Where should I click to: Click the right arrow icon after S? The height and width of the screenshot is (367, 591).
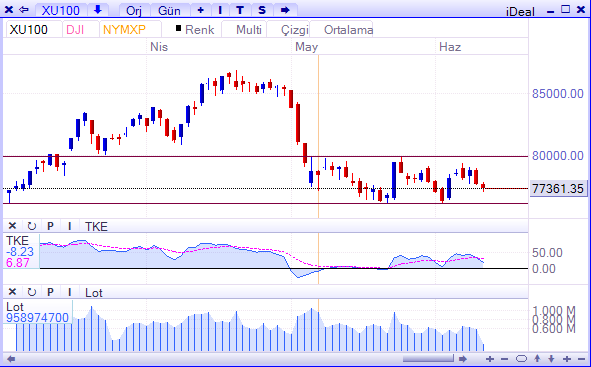click(285, 10)
